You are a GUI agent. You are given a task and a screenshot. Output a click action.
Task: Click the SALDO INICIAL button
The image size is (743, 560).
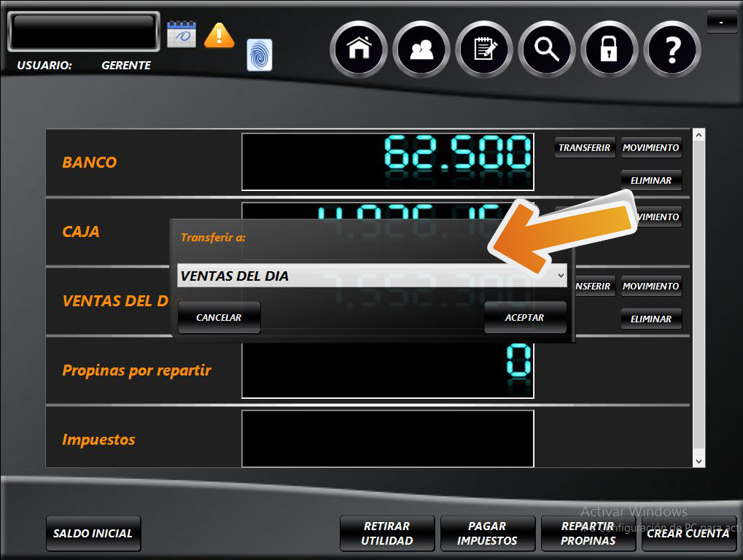pos(93,533)
